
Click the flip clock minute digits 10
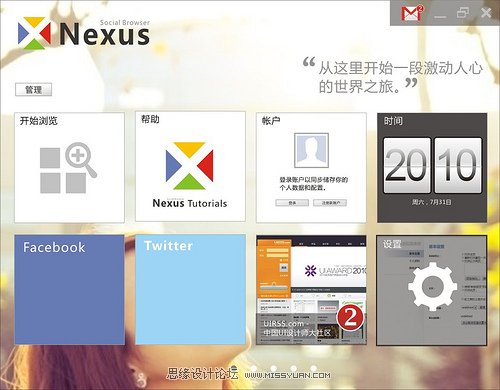pyautogui.click(x=458, y=165)
